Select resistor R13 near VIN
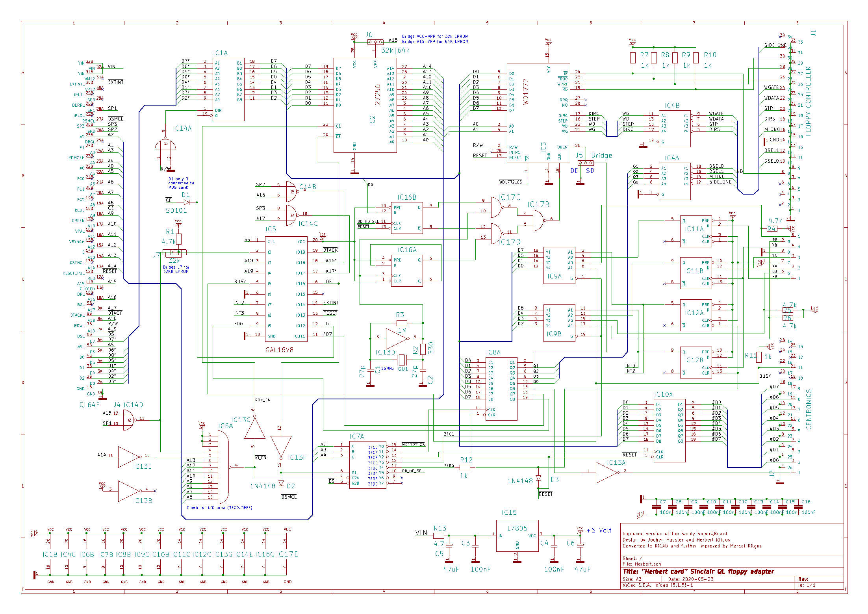Image resolution: width=868 pixels, height=614 pixels. coord(438,536)
